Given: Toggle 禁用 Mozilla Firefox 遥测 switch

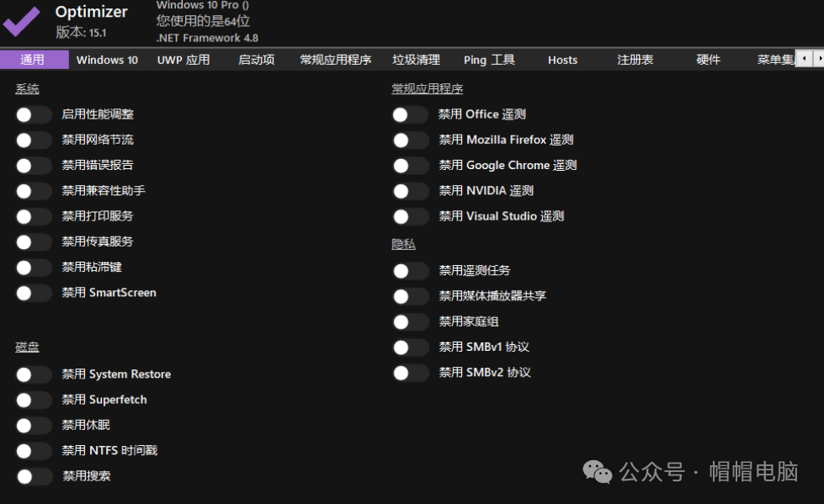Looking at the screenshot, I should (411, 141).
